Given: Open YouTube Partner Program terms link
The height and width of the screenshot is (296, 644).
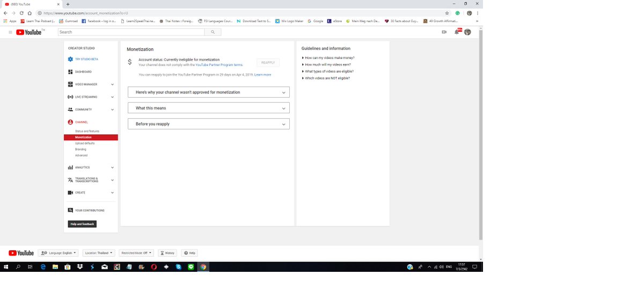Looking at the screenshot, I should coord(219,64).
